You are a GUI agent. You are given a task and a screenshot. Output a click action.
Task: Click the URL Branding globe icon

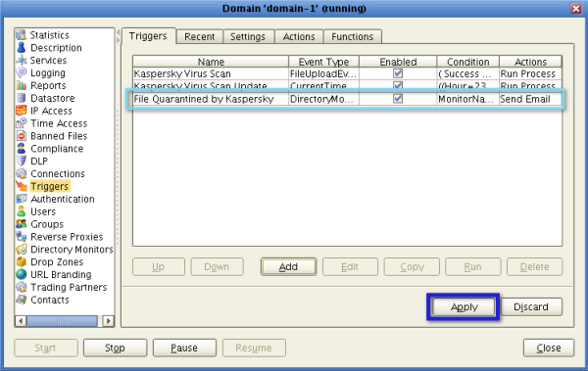coord(22,274)
